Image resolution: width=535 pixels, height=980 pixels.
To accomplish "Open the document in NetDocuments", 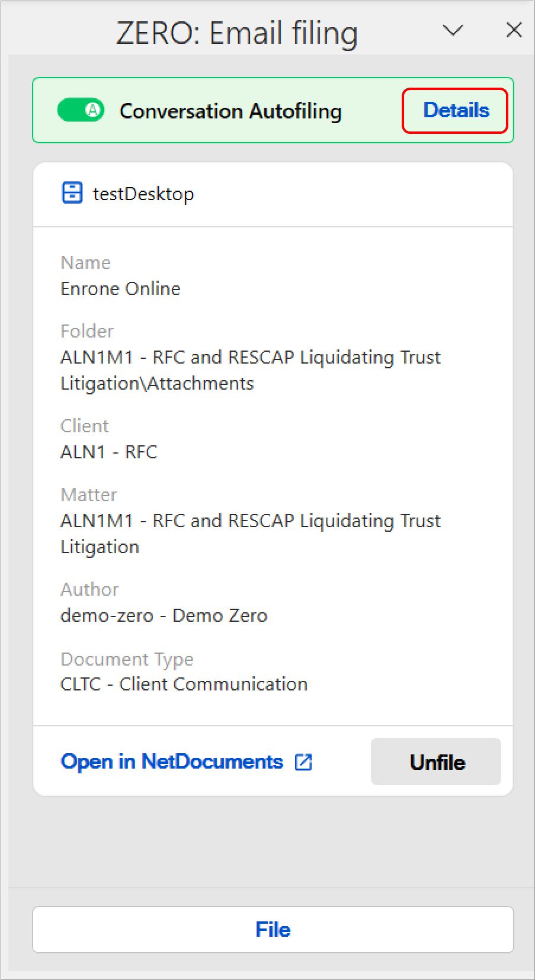I will tap(171, 761).
